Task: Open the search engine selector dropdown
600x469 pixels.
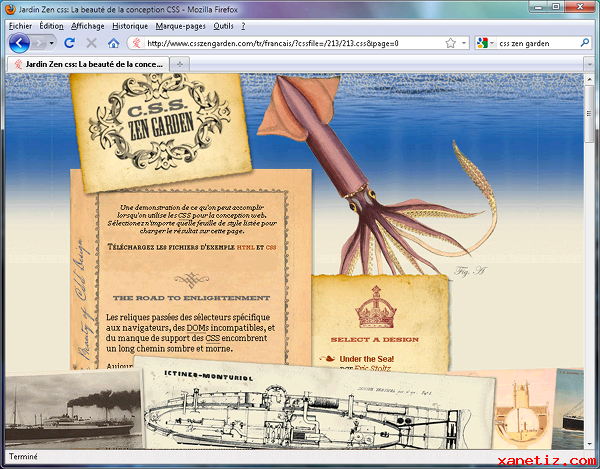Action: tap(486, 43)
